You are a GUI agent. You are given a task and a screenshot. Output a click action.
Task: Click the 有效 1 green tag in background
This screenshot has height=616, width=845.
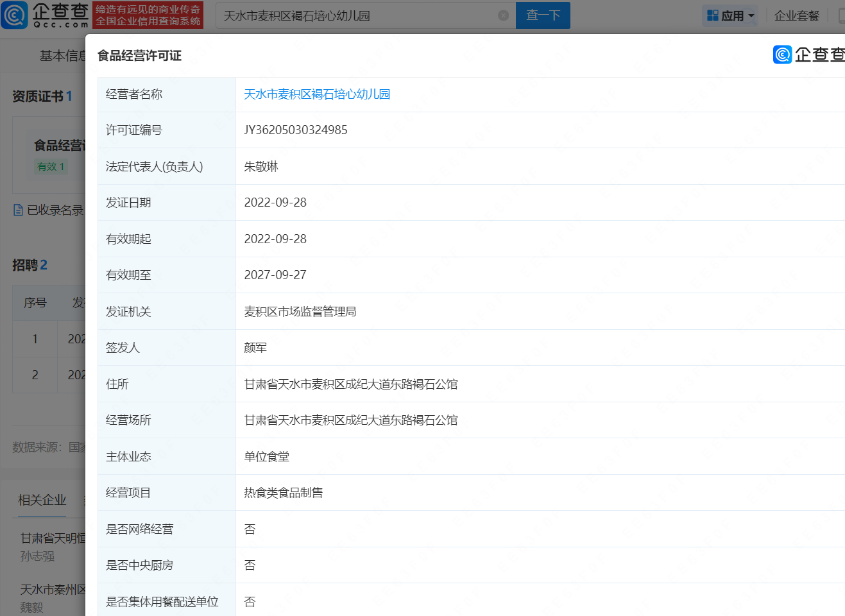pos(51,166)
